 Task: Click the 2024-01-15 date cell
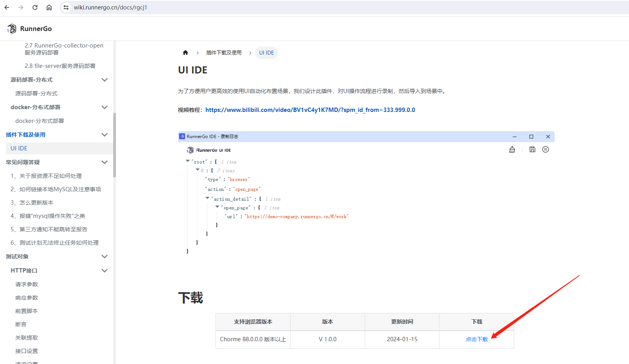402,339
